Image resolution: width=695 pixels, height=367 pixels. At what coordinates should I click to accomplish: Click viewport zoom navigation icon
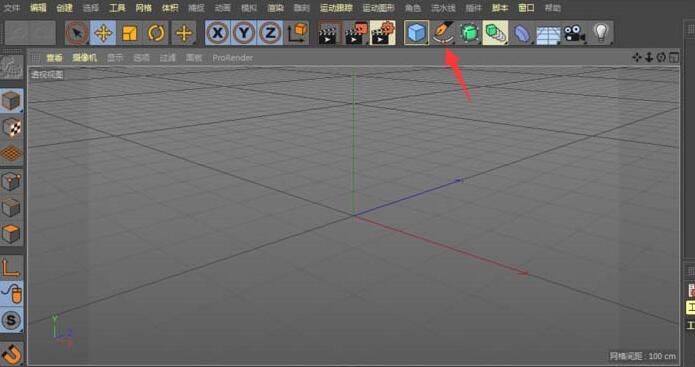click(x=648, y=57)
